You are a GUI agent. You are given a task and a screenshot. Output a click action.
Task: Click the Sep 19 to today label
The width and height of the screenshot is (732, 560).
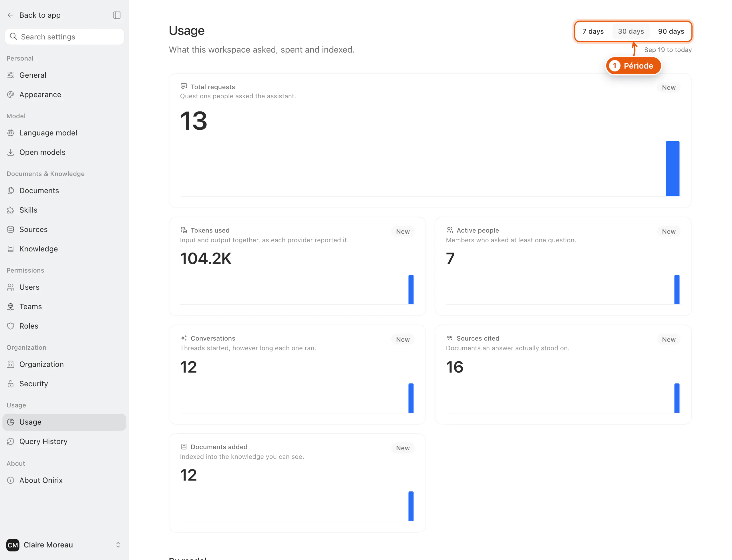point(668,50)
